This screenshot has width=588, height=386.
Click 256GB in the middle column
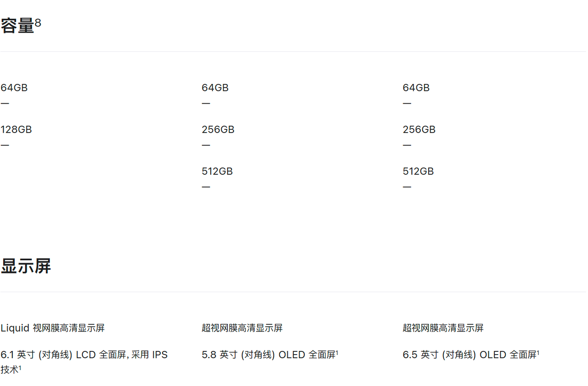coord(218,130)
